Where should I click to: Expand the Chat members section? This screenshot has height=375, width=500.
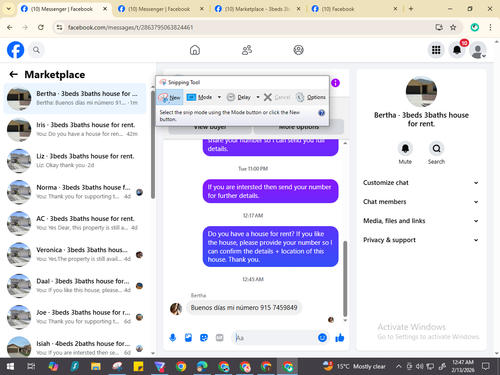(421, 202)
